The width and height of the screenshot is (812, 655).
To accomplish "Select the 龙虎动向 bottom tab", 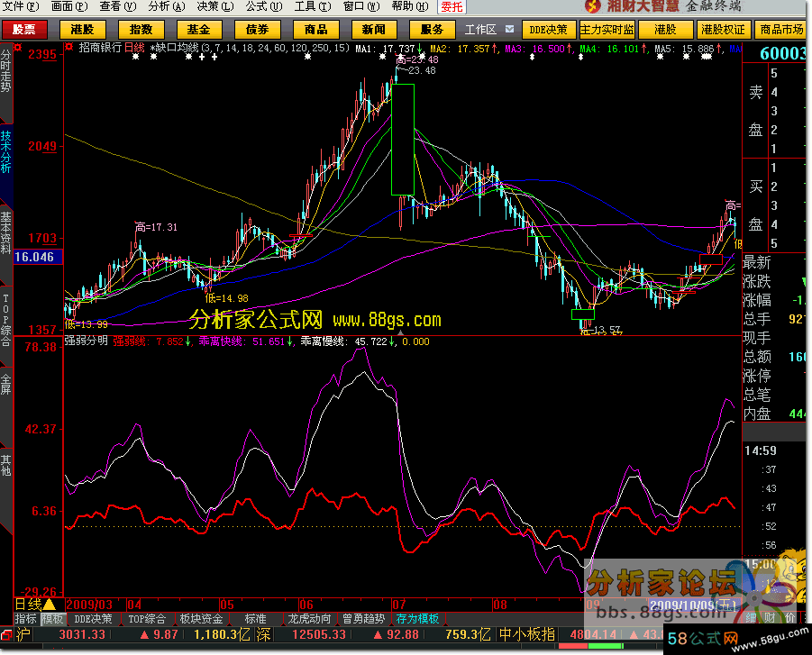I will (310, 619).
